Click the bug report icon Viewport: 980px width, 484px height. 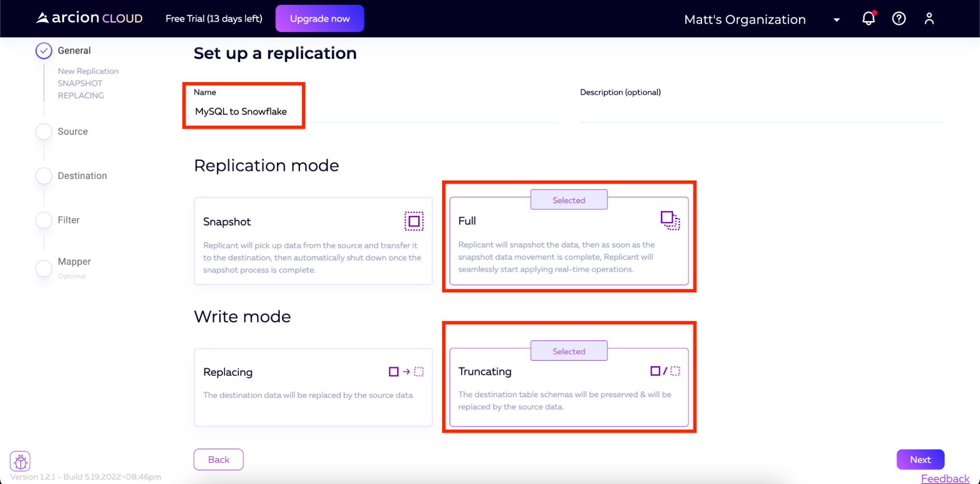coord(20,461)
